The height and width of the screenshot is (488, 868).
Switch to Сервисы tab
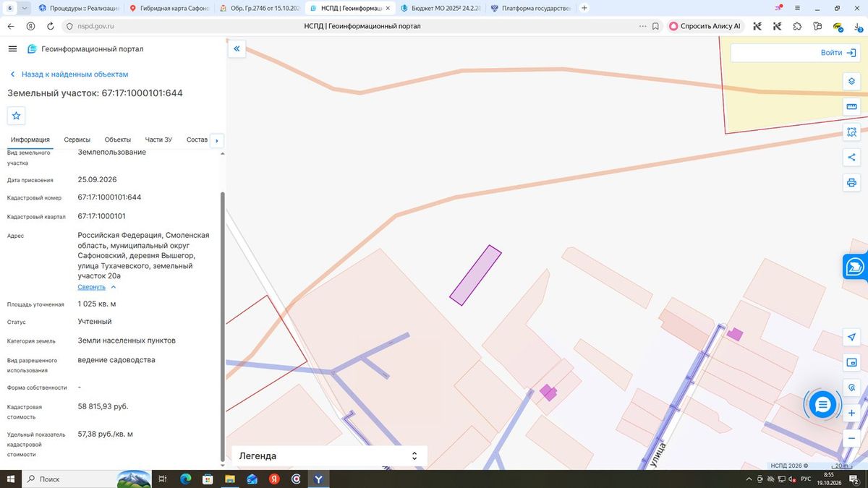click(77, 140)
